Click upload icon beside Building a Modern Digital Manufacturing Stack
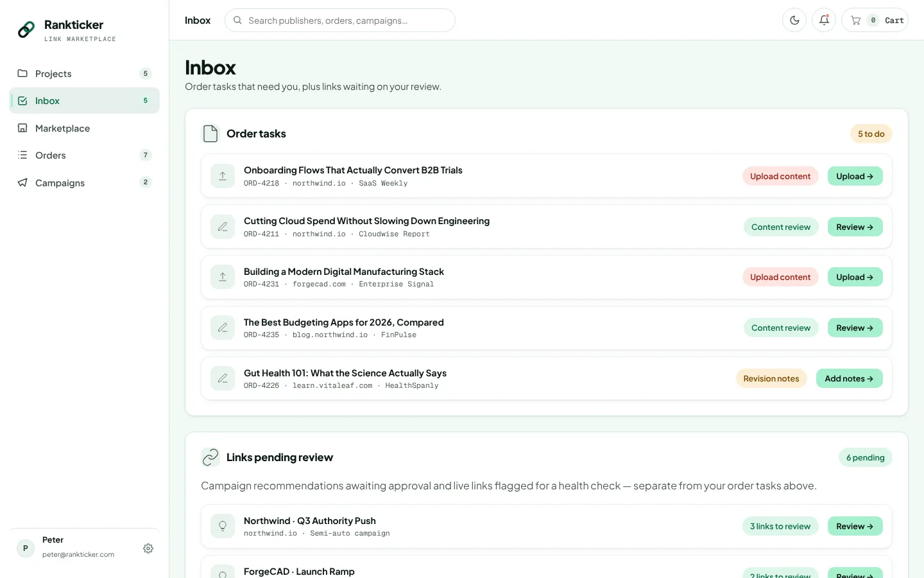The height and width of the screenshot is (578, 924). tap(223, 277)
